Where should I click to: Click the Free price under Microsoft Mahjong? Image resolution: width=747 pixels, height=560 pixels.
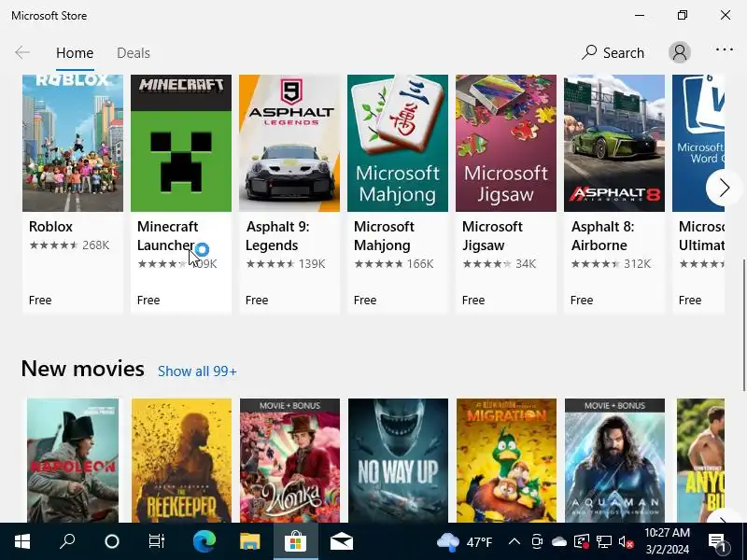click(x=365, y=300)
